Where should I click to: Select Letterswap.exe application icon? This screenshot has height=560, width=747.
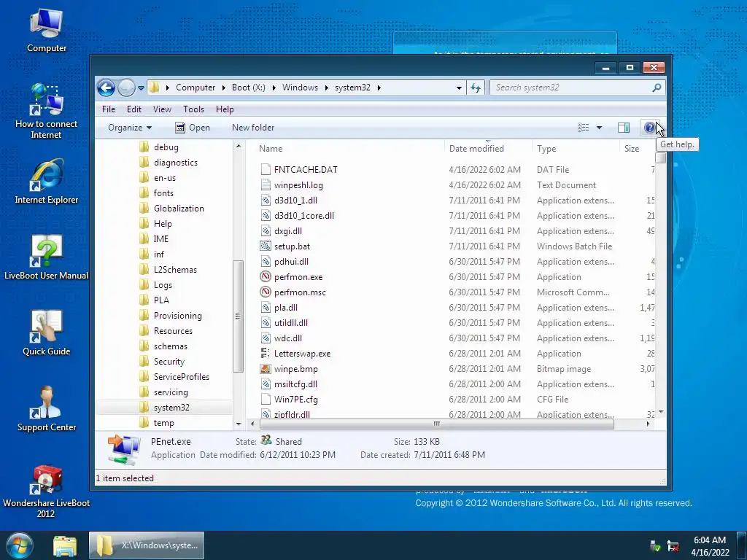[266, 354]
